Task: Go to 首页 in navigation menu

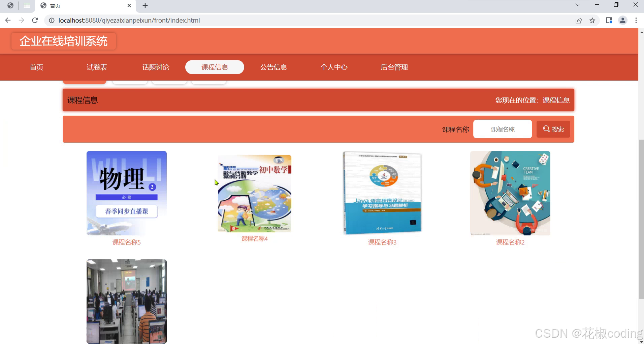Action: [x=36, y=67]
